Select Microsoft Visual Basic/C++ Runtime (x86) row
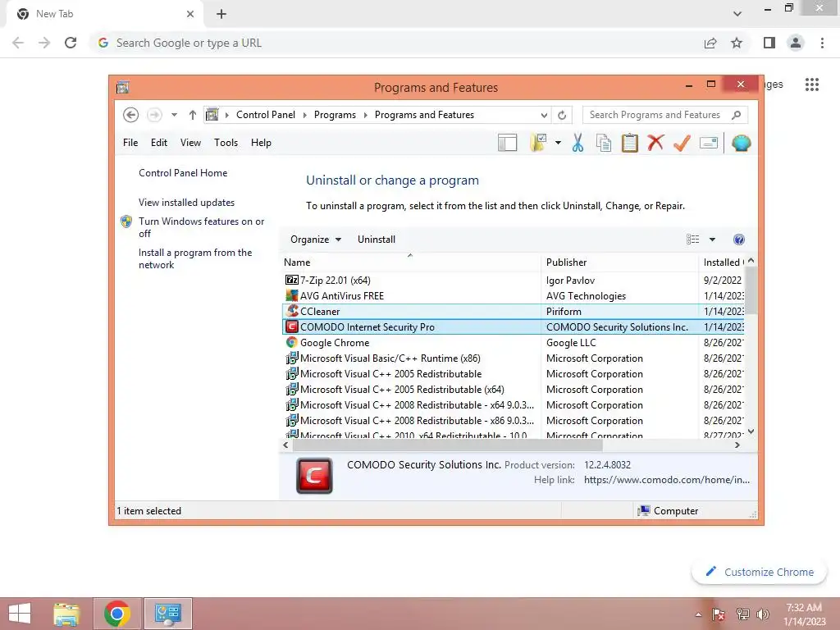 513,358
